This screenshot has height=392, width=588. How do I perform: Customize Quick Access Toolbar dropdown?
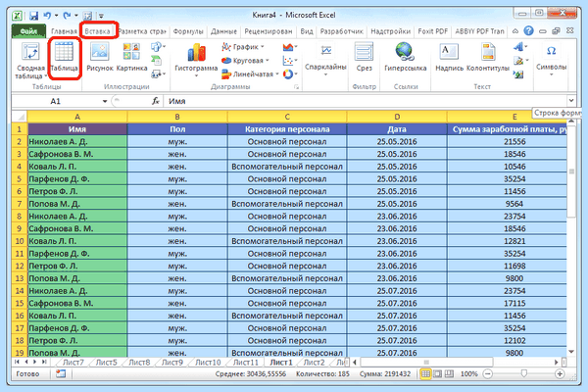(101, 16)
